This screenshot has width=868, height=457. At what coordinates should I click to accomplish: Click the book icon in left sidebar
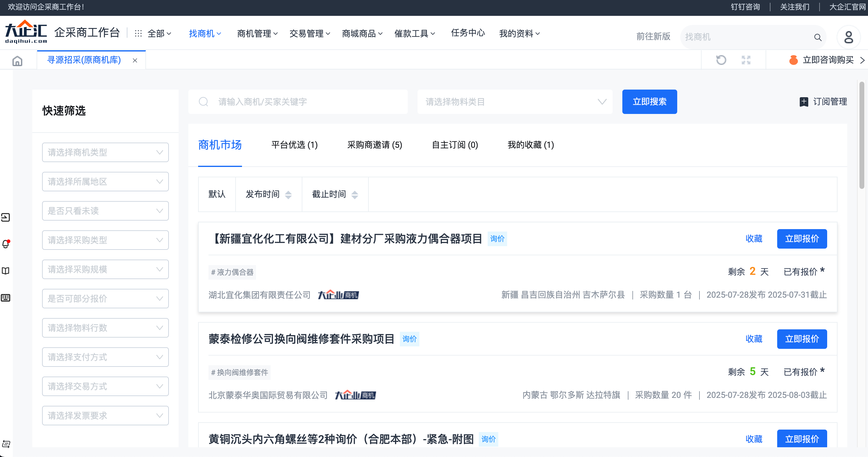coord(6,271)
